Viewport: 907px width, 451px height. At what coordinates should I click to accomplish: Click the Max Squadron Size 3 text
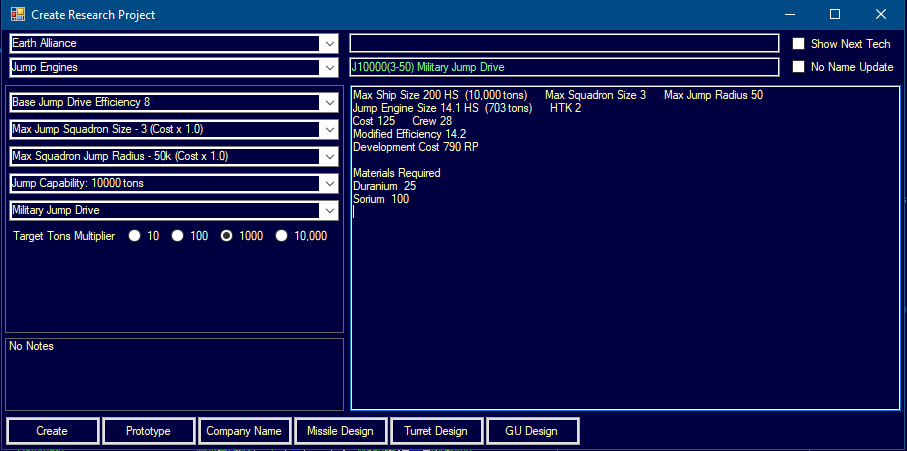595,95
